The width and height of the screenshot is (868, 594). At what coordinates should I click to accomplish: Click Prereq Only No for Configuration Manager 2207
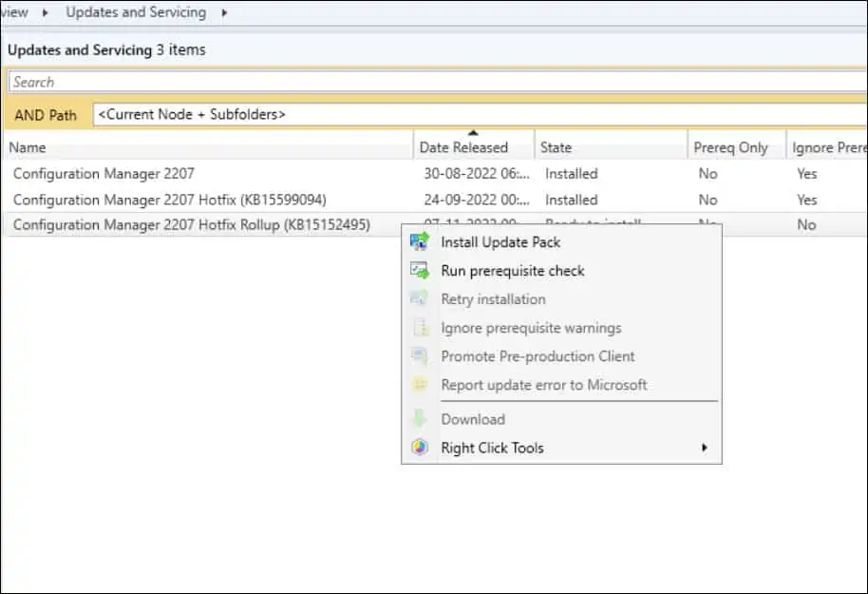[708, 173]
